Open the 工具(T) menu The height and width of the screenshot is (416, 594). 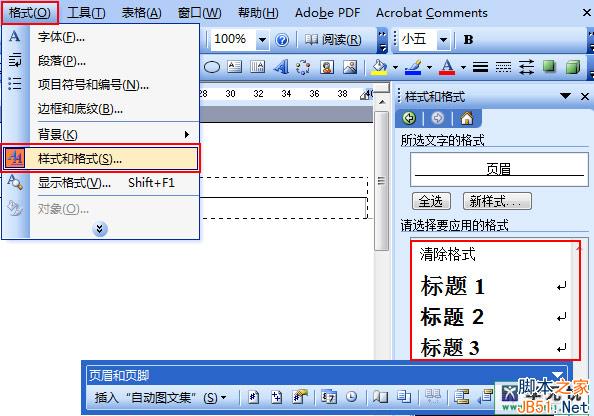tap(86, 13)
